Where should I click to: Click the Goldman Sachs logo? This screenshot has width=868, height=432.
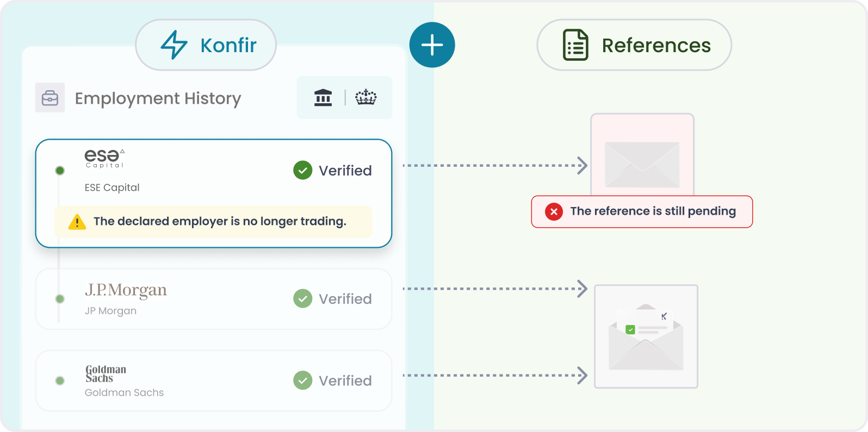point(106,374)
